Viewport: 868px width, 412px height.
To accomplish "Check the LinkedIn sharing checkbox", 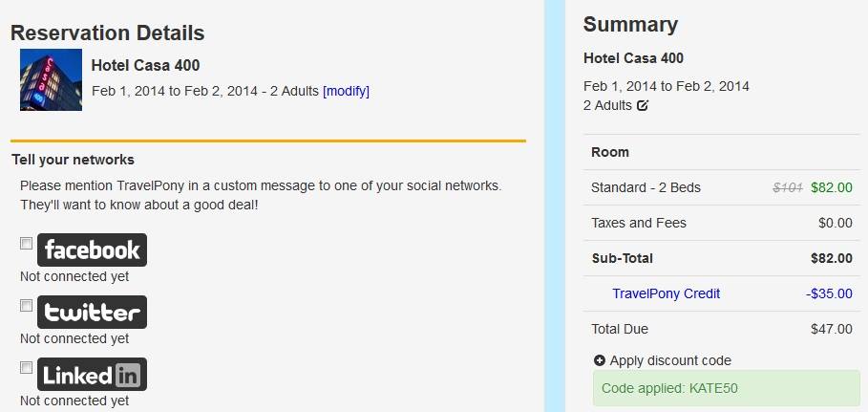I will pos(26,368).
